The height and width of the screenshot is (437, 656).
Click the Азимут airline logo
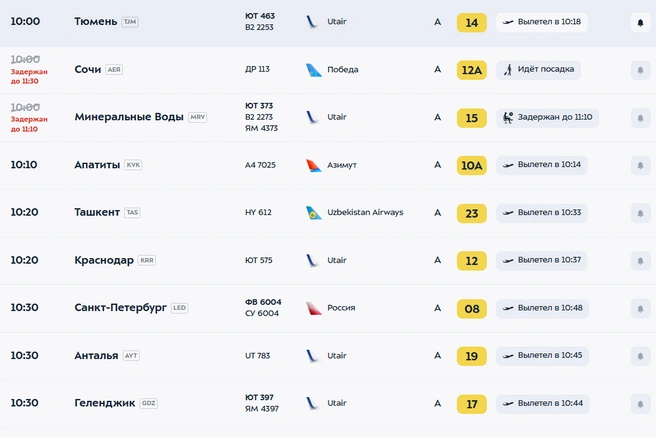pos(313,165)
